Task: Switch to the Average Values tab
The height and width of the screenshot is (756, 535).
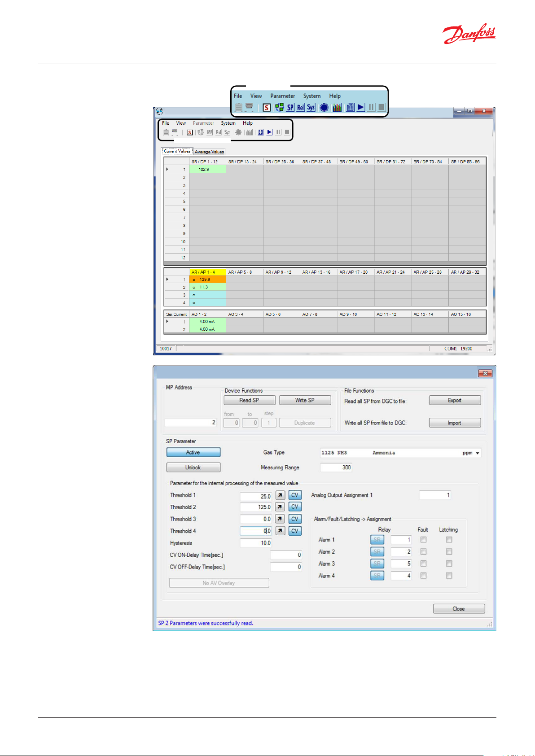Action: 209,152
